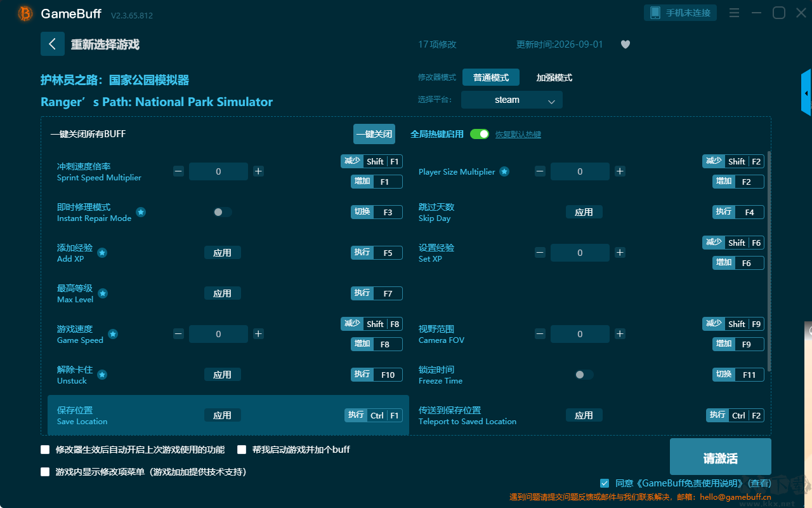This screenshot has height=508, width=812.
Task: Click the Game Speed value field
Action: coord(218,334)
